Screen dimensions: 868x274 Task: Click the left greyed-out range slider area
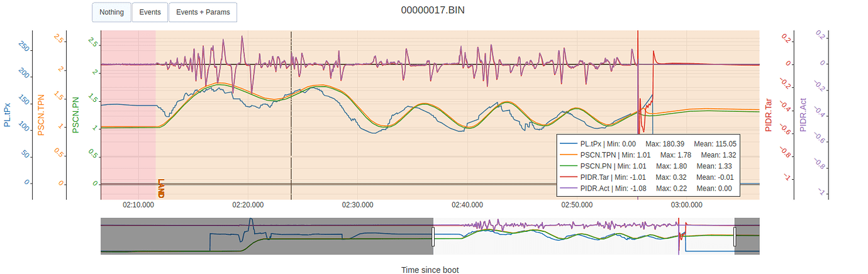(x=264, y=236)
